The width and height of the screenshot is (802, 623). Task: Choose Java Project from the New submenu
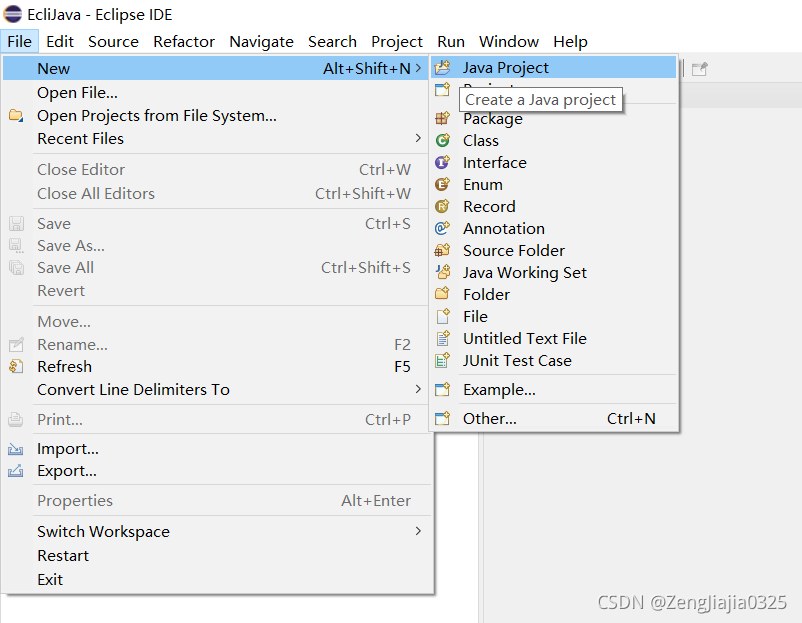[553, 68]
